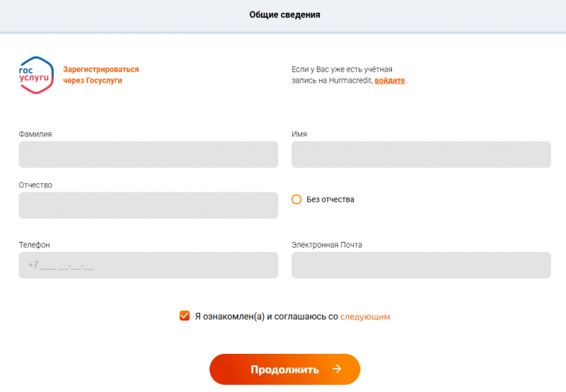Open the следующим terms link
The image size is (566, 392).
point(365,317)
